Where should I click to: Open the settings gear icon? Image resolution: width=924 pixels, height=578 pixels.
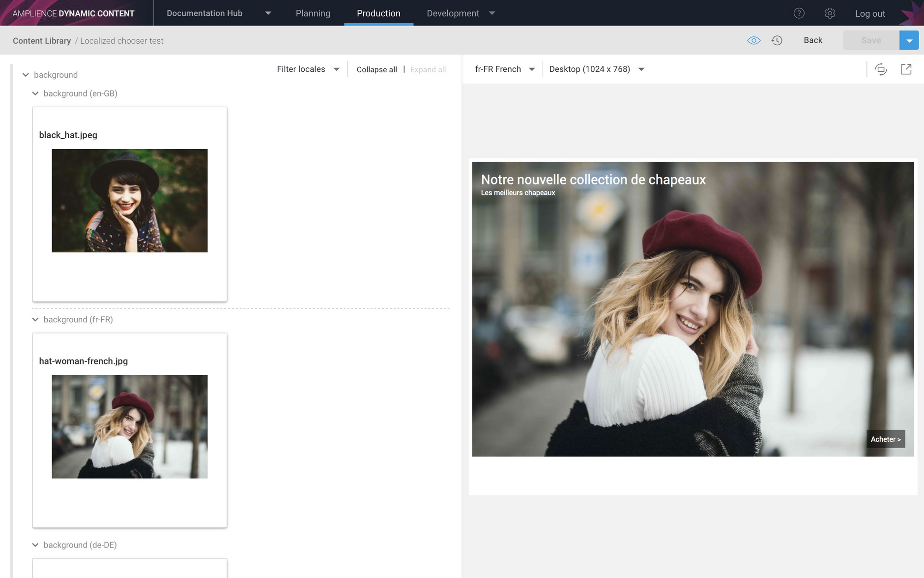click(830, 13)
